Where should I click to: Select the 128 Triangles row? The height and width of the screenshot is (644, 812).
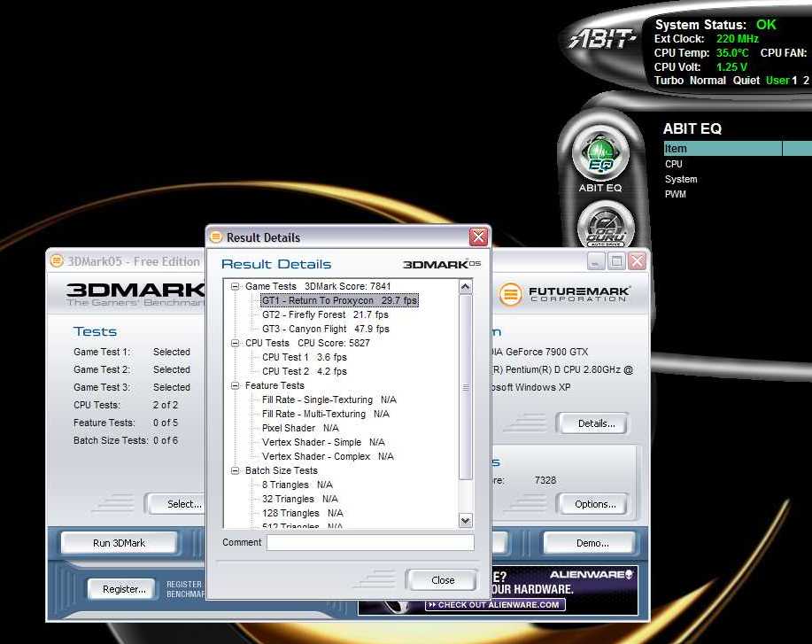tap(303, 513)
